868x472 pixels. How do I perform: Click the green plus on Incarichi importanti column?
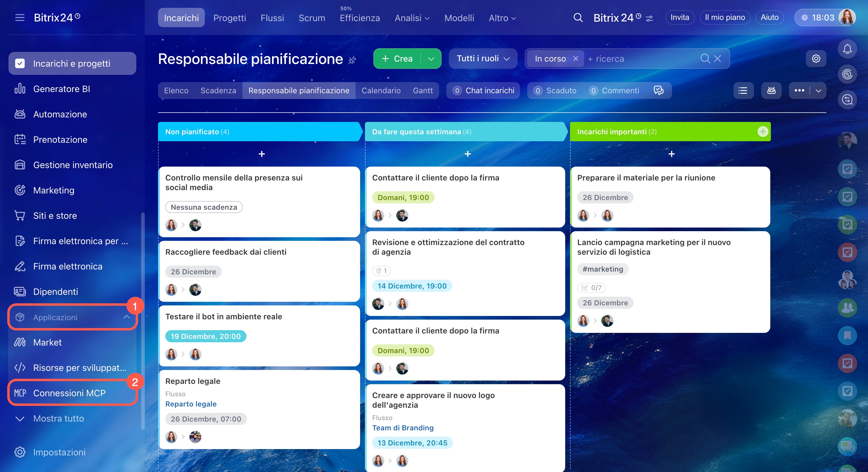click(762, 132)
